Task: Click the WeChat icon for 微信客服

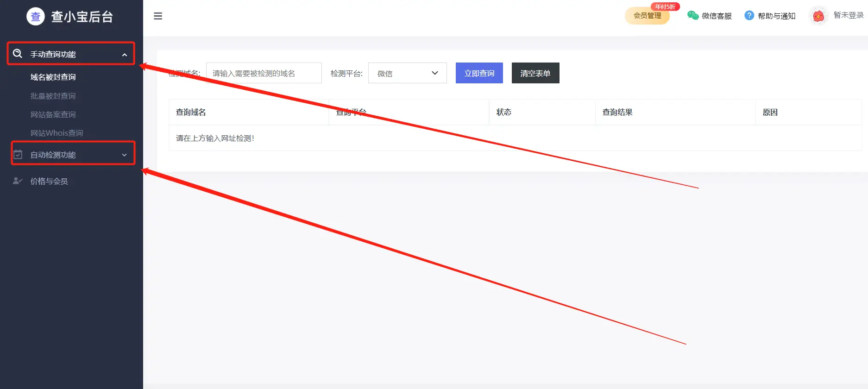Action: (693, 15)
